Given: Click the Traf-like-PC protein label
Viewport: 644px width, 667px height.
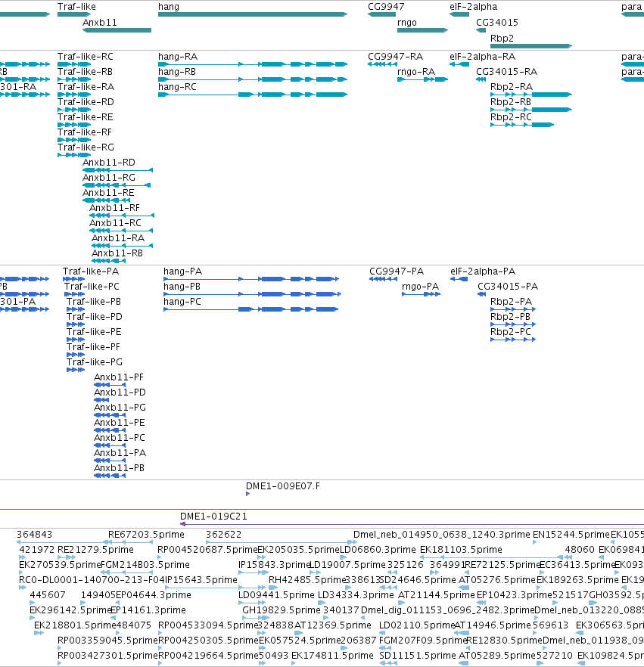Looking at the screenshot, I should 92,287.
